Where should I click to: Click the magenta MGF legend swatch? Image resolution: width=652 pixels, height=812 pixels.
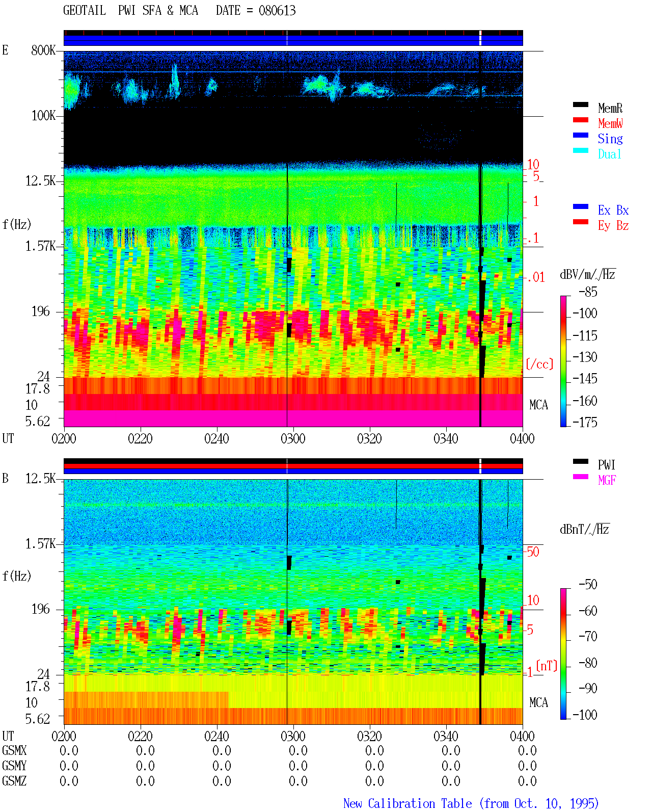click(x=580, y=477)
